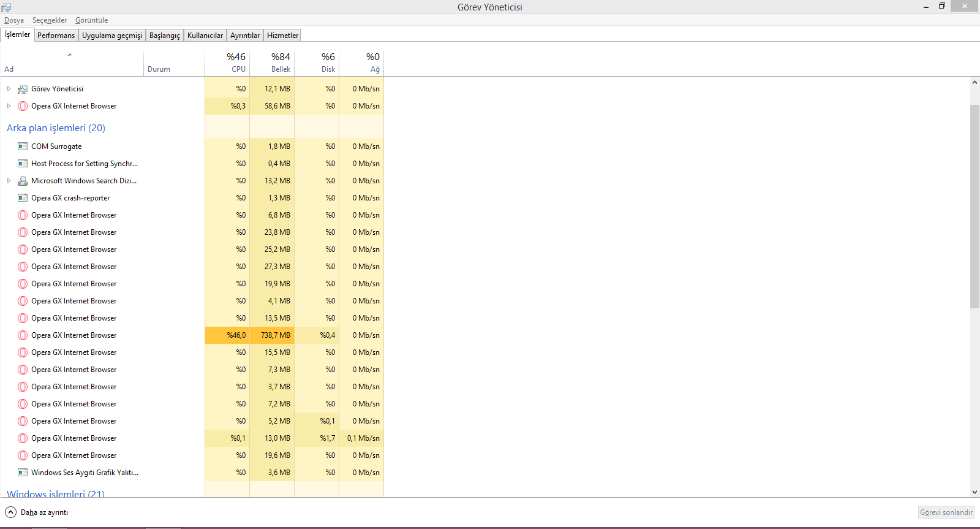Click the %46,0 CPU cell

[227, 335]
